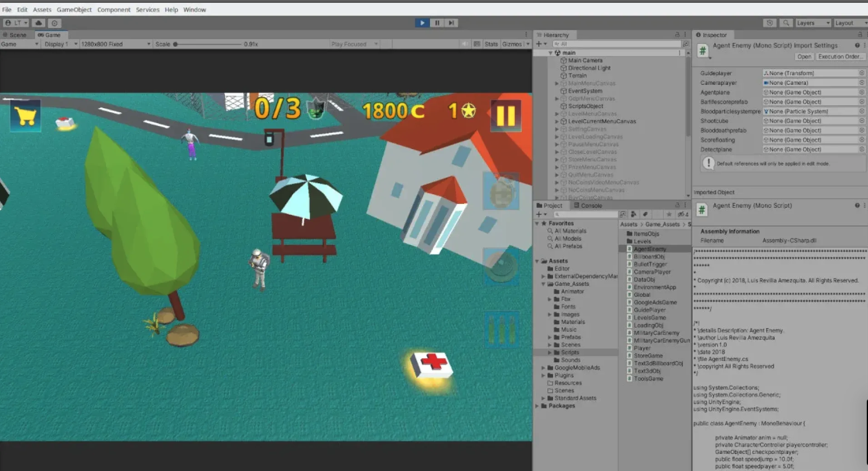Open Guideplayer object picker circle
The width and height of the screenshot is (868, 471).
click(x=861, y=73)
